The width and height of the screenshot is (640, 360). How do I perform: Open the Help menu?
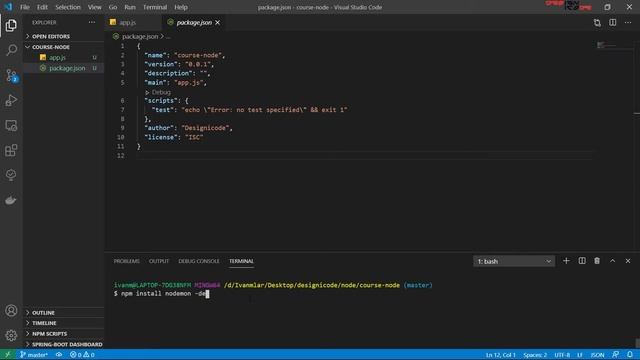(181, 7)
